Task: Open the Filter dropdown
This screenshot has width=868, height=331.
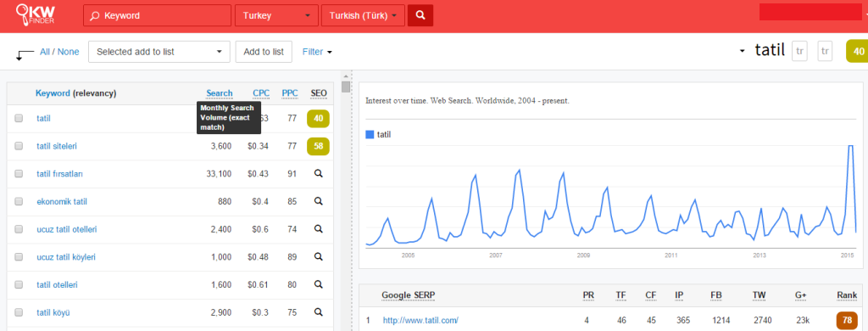Action: coord(317,52)
